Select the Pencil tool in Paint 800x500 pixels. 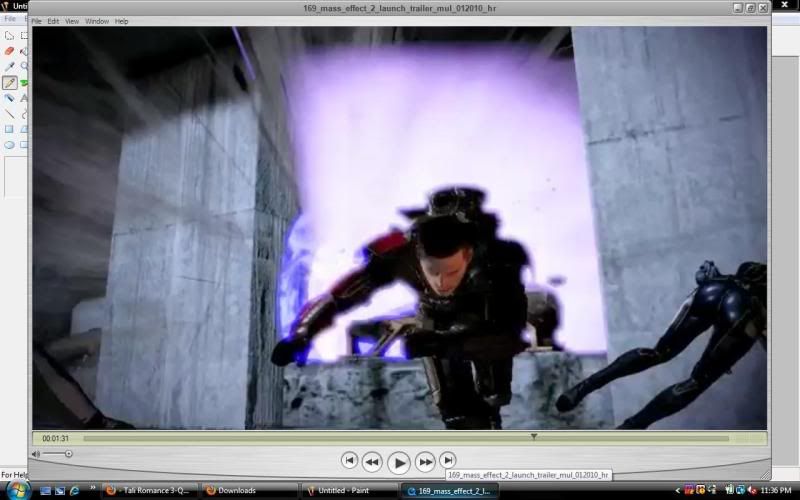9,82
